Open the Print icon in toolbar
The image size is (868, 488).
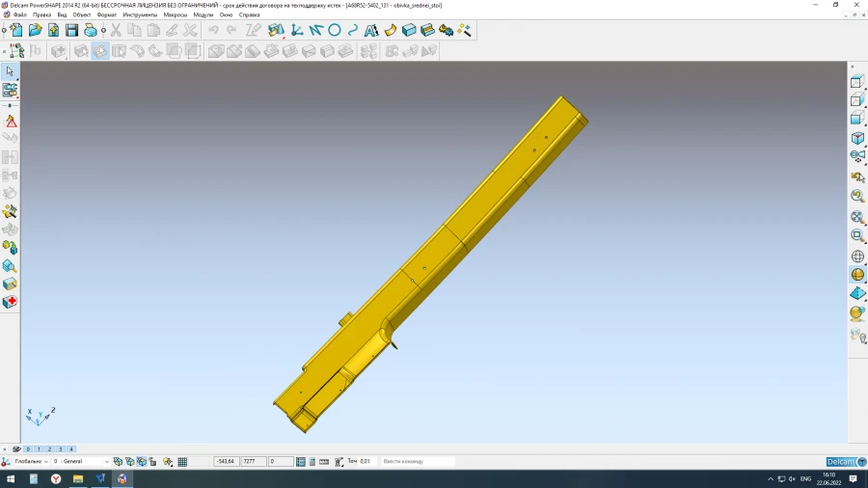(x=91, y=31)
